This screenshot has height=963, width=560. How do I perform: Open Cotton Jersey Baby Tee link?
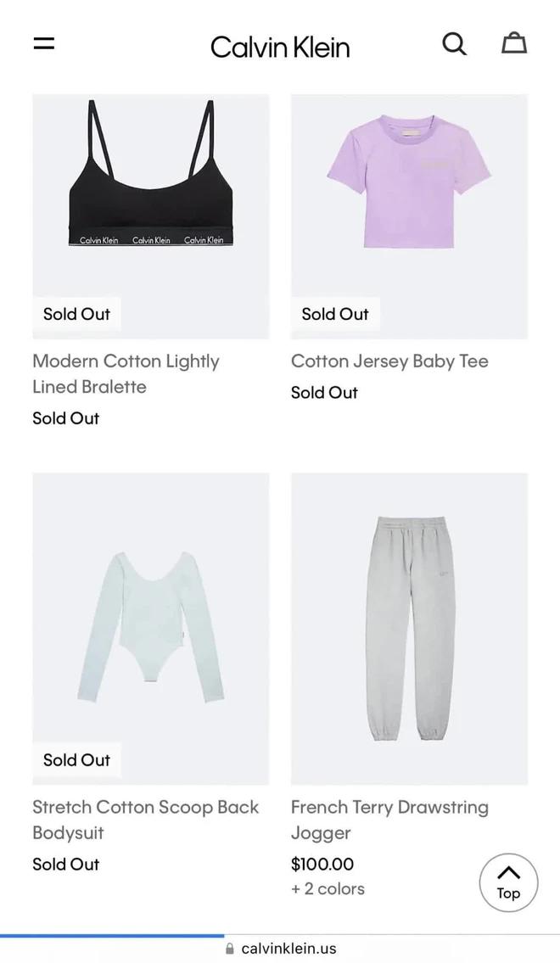(389, 361)
